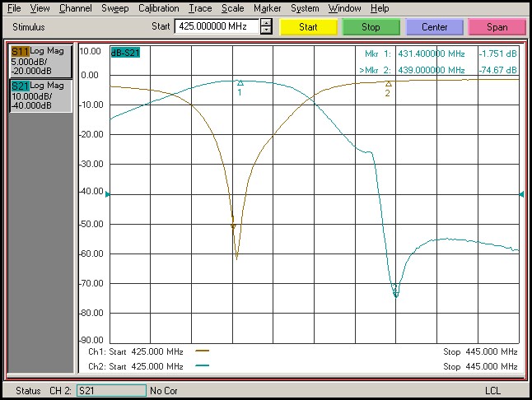Click the Mkr 1 readout 431.400000 MHz
This screenshot has width=532, height=400.
pyautogui.click(x=432, y=53)
